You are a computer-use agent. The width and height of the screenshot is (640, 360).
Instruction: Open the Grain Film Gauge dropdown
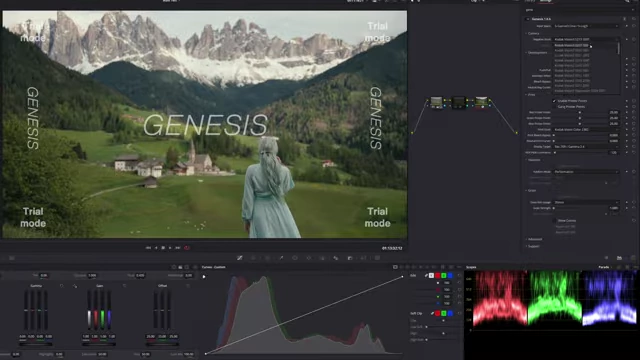click(586, 202)
